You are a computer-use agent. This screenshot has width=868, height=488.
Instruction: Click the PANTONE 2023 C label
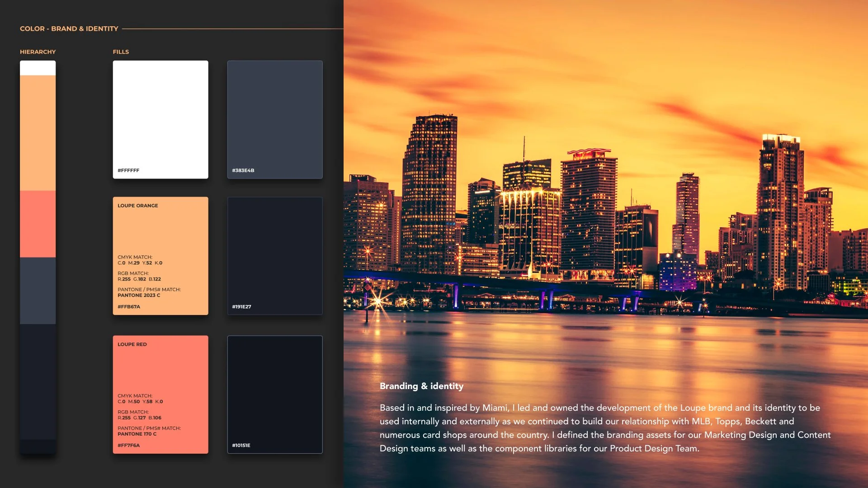tap(139, 296)
